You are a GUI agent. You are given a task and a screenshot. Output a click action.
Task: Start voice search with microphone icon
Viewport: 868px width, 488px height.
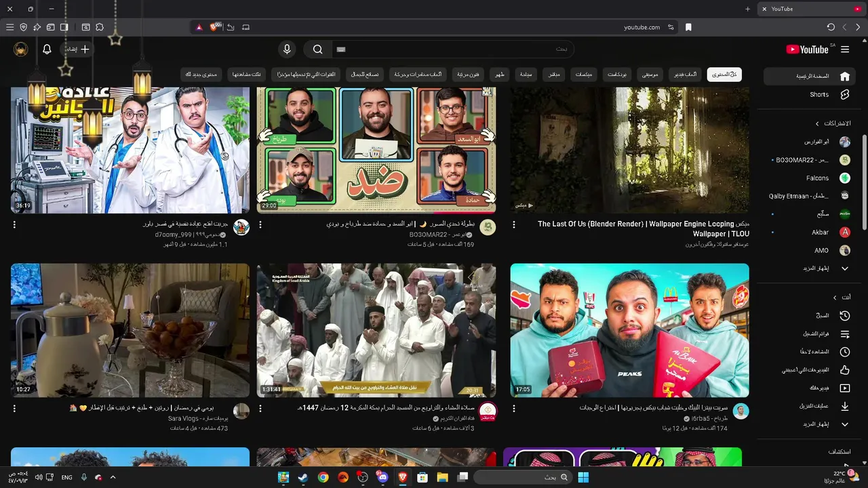coord(287,49)
